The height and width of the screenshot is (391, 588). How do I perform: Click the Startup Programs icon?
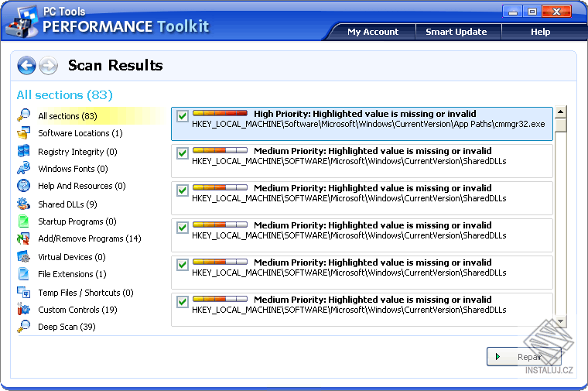pyautogui.click(x=23, y=221)
